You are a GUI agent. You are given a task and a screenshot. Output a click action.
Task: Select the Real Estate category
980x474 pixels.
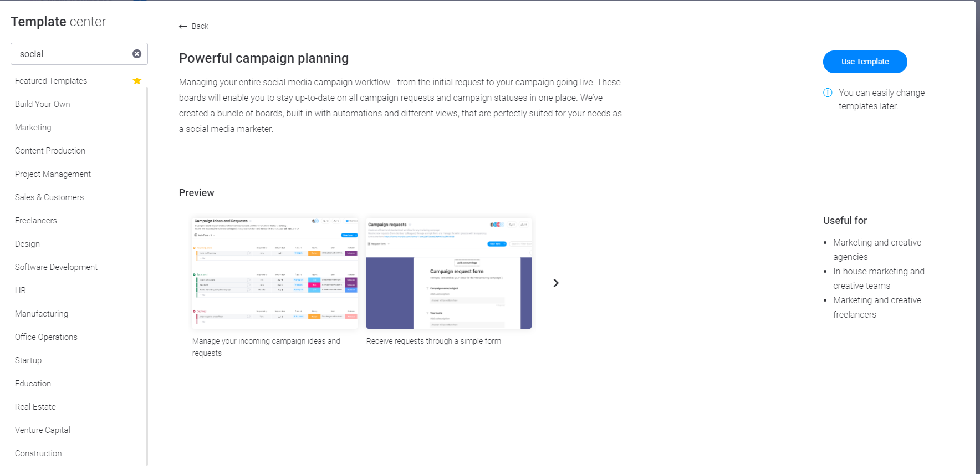(35, 407)
